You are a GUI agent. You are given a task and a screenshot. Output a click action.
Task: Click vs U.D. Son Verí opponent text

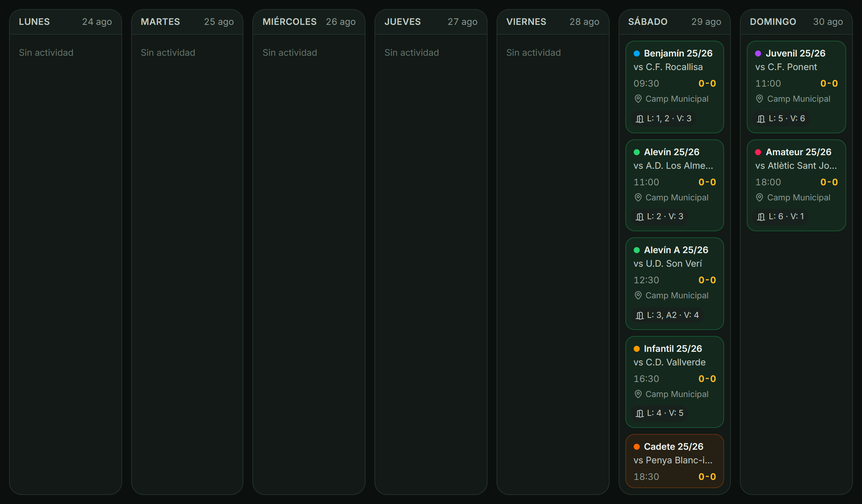[x=668, y=264]
